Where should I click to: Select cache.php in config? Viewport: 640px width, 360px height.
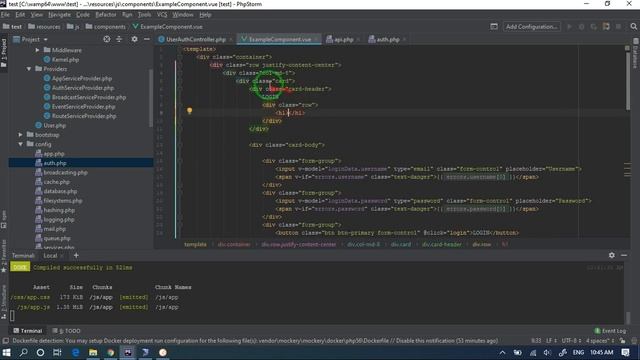(56, 182)
